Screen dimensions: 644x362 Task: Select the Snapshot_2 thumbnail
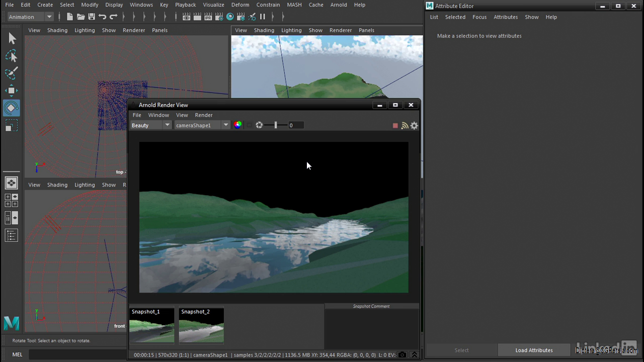[x=201, y=325]
